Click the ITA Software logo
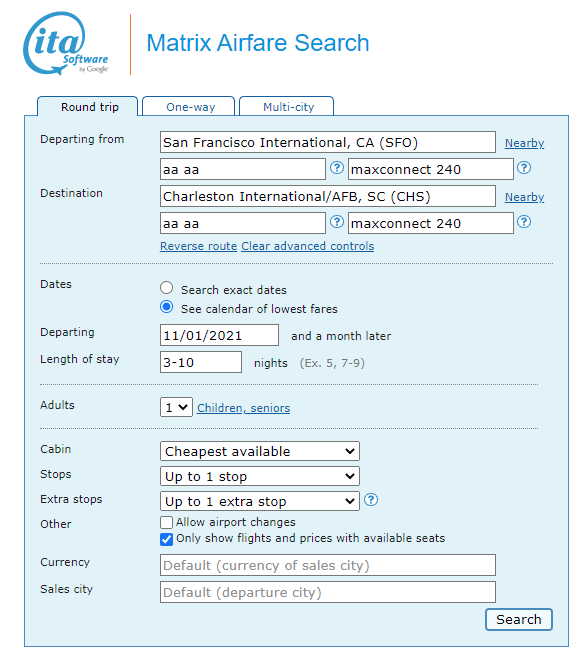Screen dimensions: 577x663 click(x=66, y=44)
